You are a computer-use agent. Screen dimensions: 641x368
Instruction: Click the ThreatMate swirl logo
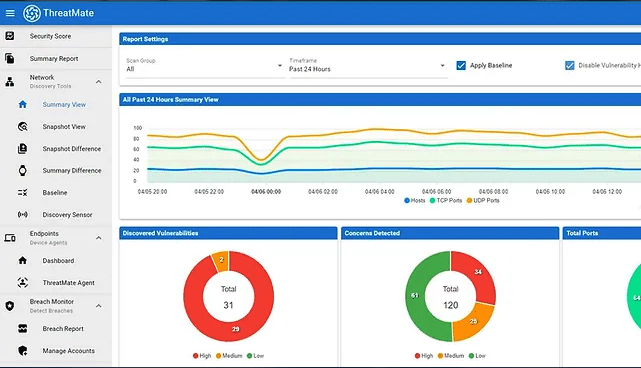point(31,13)
